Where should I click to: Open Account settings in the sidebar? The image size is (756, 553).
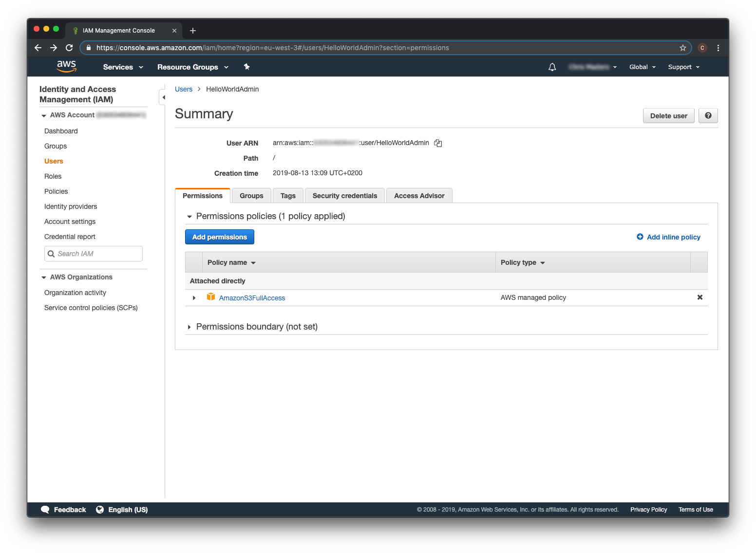tap(70, 221)
